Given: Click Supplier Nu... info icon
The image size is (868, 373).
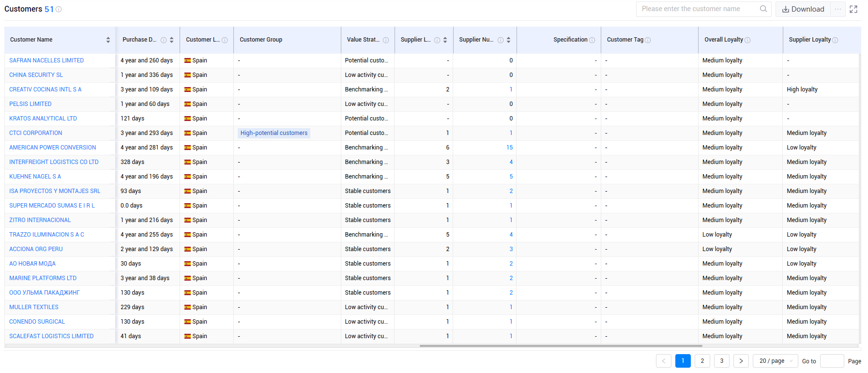Looking at the screenshot, I should tap(501, 40).
